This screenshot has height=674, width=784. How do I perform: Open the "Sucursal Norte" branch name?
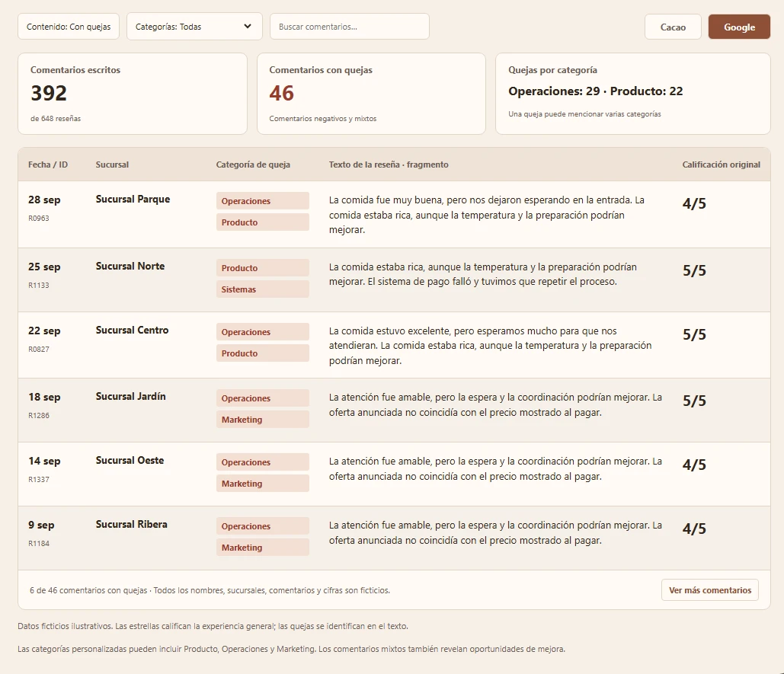[x=130, y=266]
